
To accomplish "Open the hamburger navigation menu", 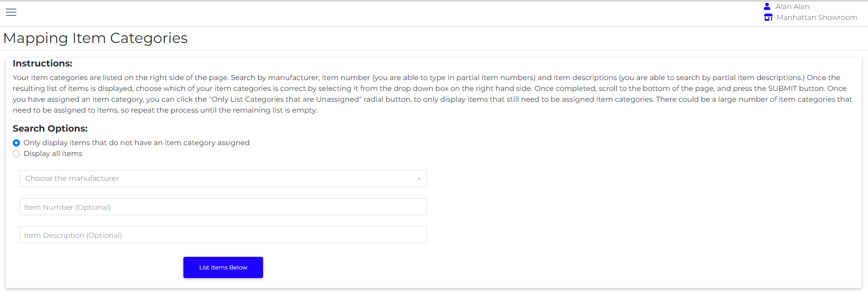I will click(11, 13).
